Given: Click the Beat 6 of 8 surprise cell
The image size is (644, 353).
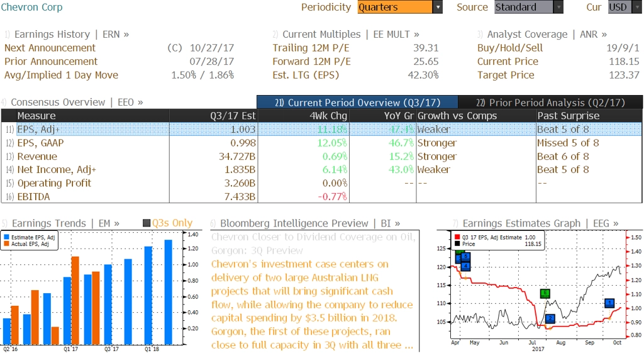Looking at the screenshot, I should click(563, 157).
